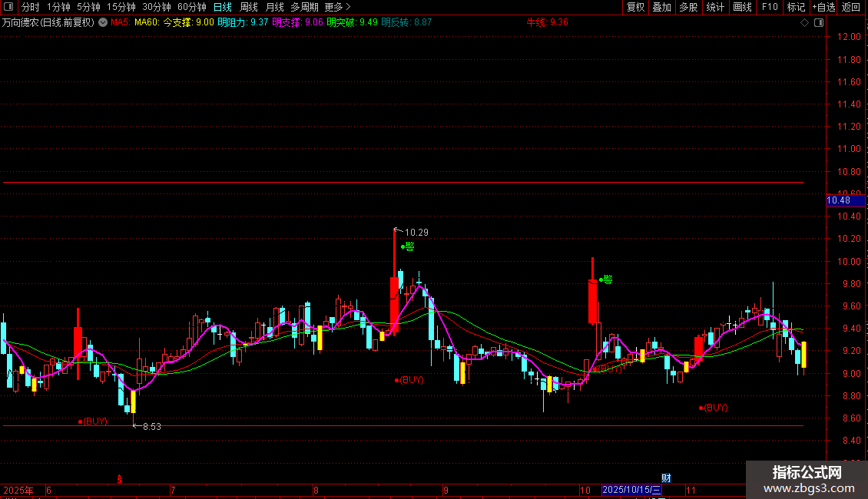
Task: Select the 日线 daily tab
Action: pyautogui.click(x=223, y=7)
